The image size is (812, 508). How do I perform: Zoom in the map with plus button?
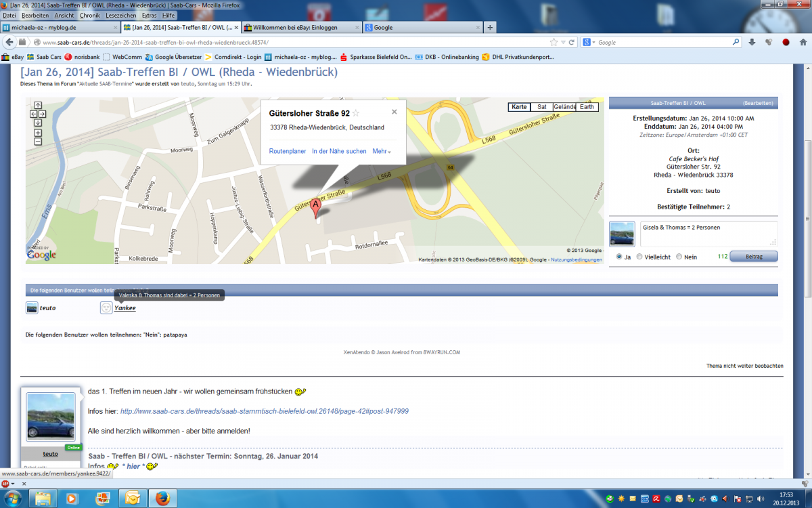[38, 133]
